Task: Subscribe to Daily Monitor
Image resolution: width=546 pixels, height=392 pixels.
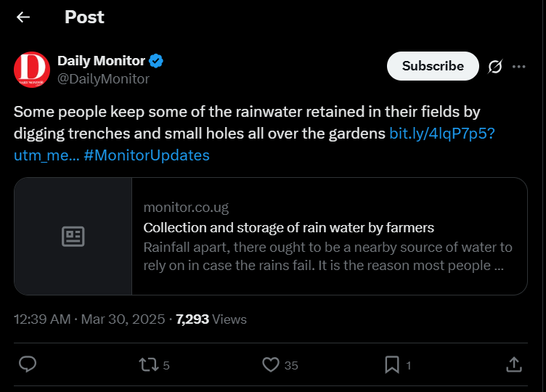Action: click(433, 66)
